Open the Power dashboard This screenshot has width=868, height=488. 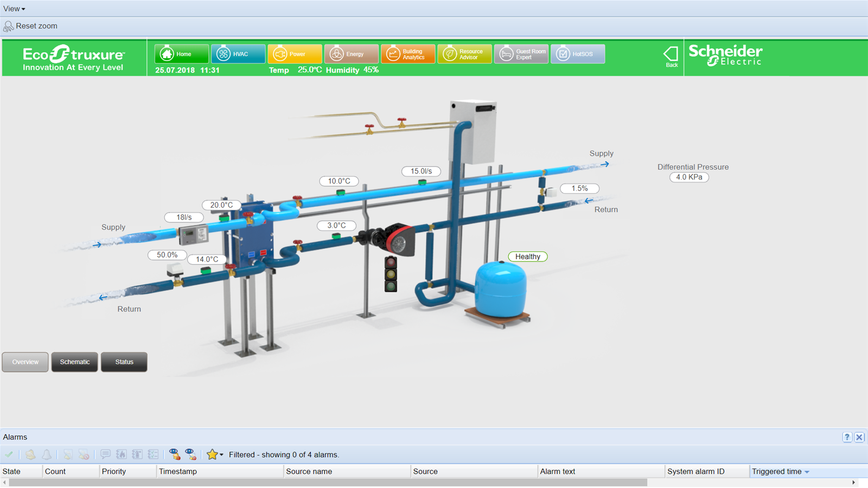295,54
